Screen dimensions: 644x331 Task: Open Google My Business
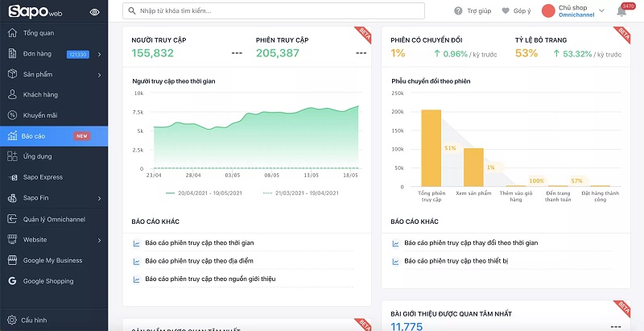coord(52,260)
